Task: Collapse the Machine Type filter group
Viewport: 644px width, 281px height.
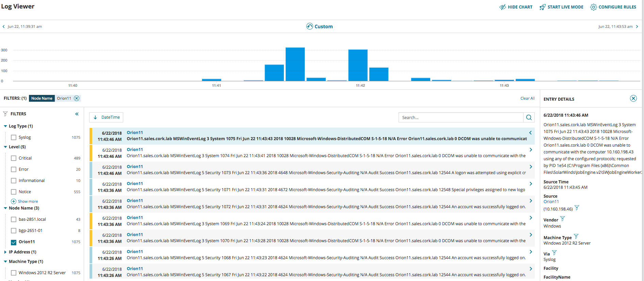Action: [5, 262]
